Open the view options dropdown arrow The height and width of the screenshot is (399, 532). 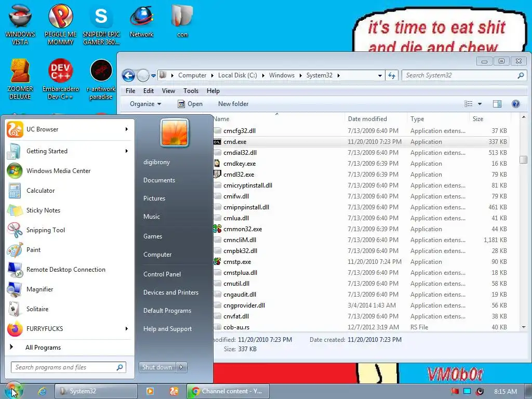480,104
